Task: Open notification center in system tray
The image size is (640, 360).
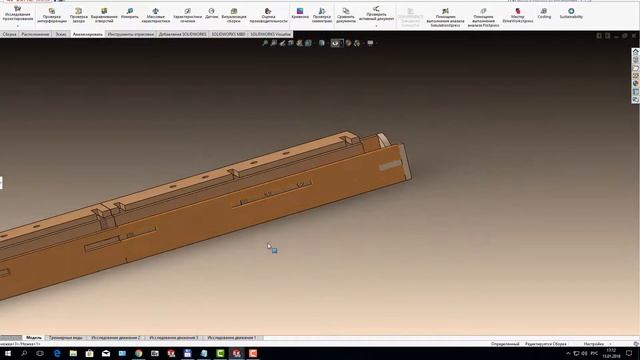Action: [629, 353]
